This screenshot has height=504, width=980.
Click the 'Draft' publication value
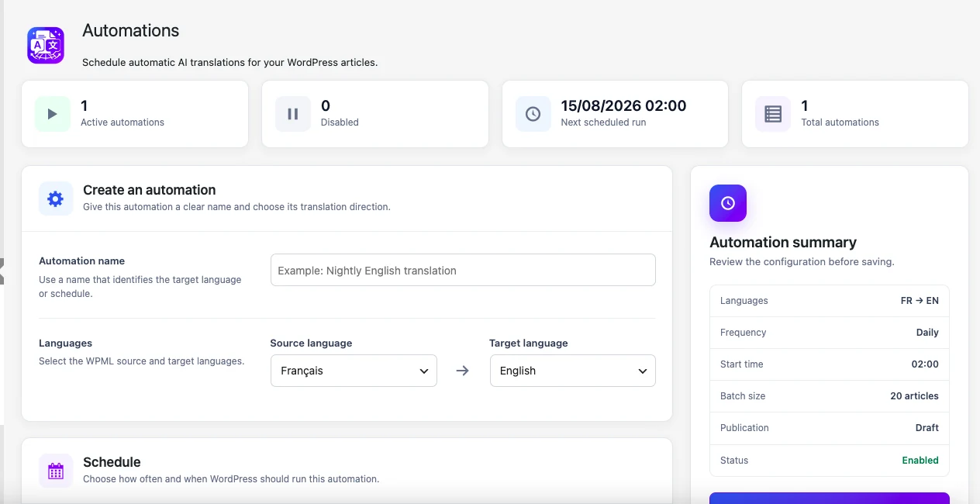(x=927, y=428)
